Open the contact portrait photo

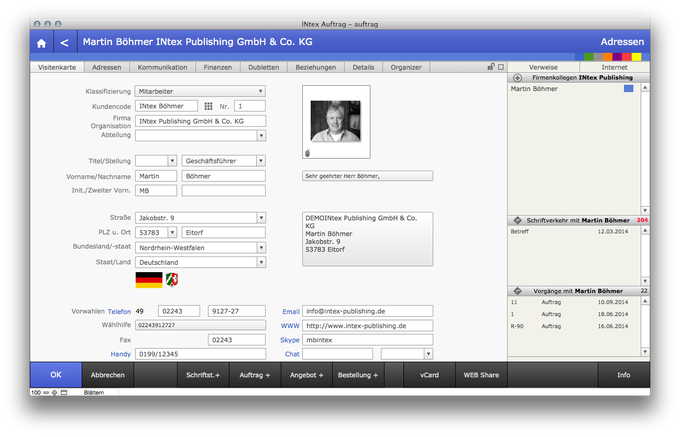coord(336,121)
